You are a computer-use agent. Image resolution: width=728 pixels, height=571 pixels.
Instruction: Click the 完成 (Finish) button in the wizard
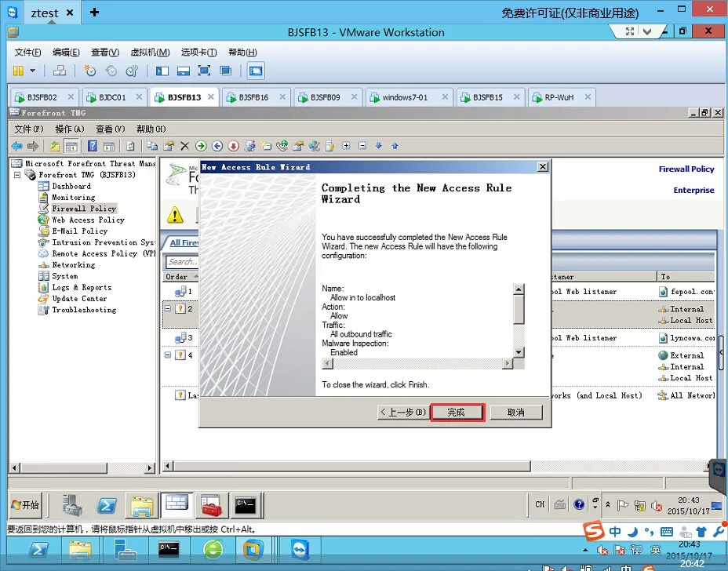457,413
